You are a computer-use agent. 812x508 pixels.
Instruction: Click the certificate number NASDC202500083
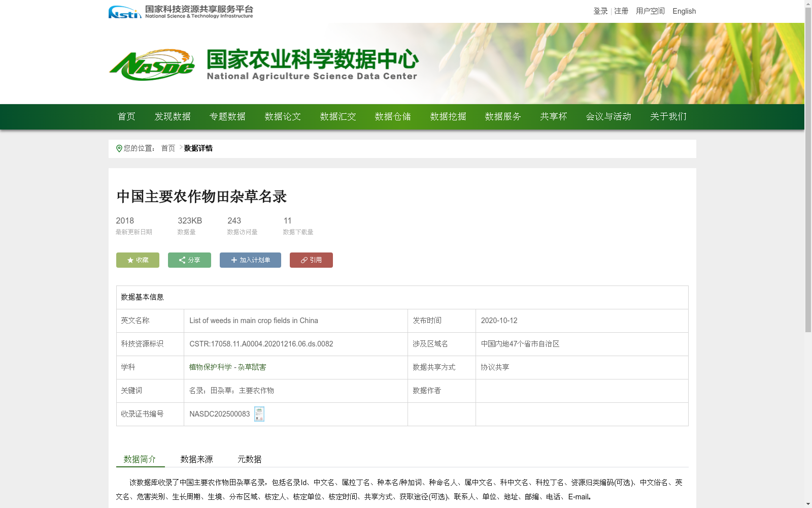pos(220,414)
